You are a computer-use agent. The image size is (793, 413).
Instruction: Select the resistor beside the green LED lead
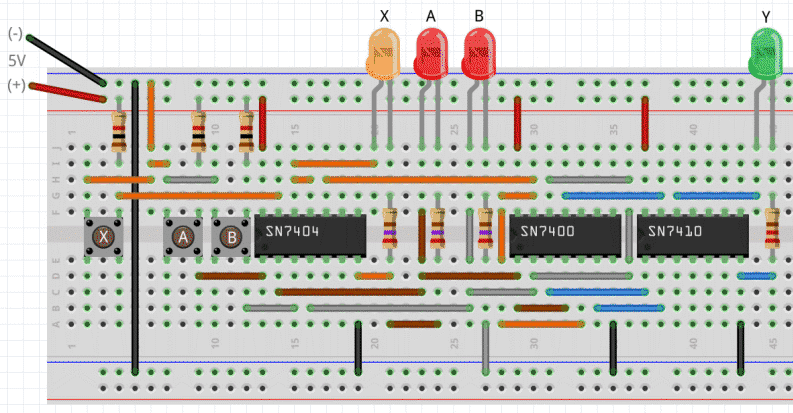(772, 230)
